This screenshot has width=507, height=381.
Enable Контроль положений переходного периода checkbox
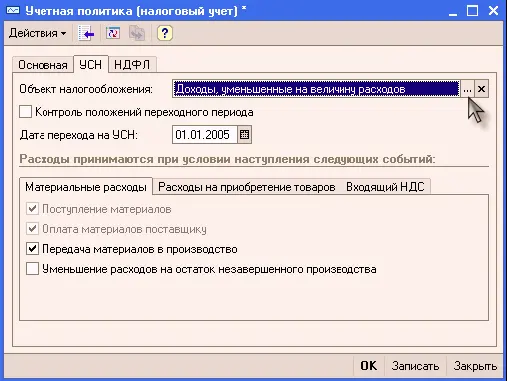tap(25, 112)
